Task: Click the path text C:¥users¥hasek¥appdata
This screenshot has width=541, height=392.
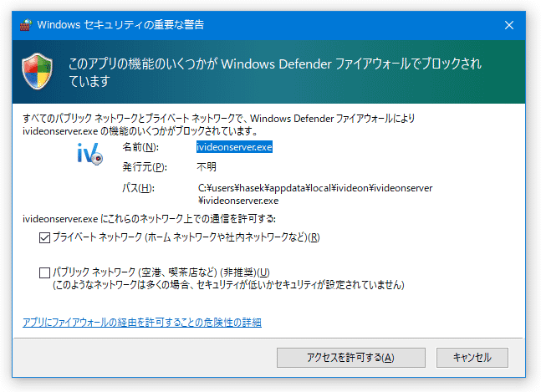Action: [315, 194]
